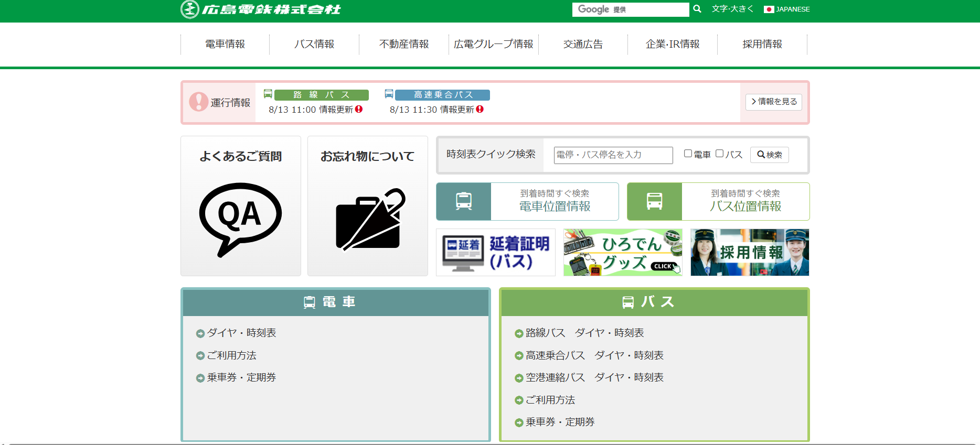Click the bus icon in バス位置情報 tile

tap(654, 201)
